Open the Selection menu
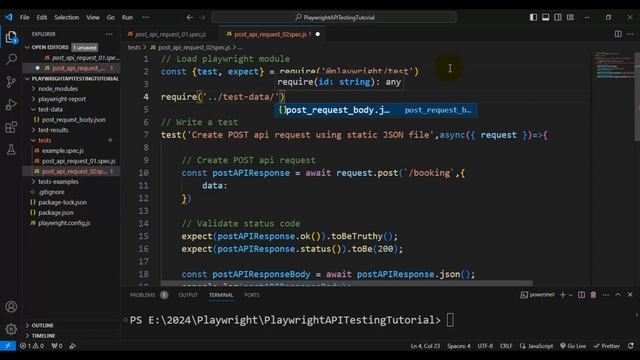This screenshot has height=360, width=640. click(x=67, y=17)
